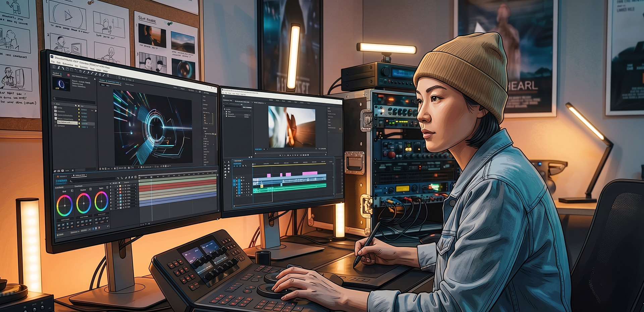Adjust the middle color wheel
Screen dimensions: 644x312
click(84, 204)
